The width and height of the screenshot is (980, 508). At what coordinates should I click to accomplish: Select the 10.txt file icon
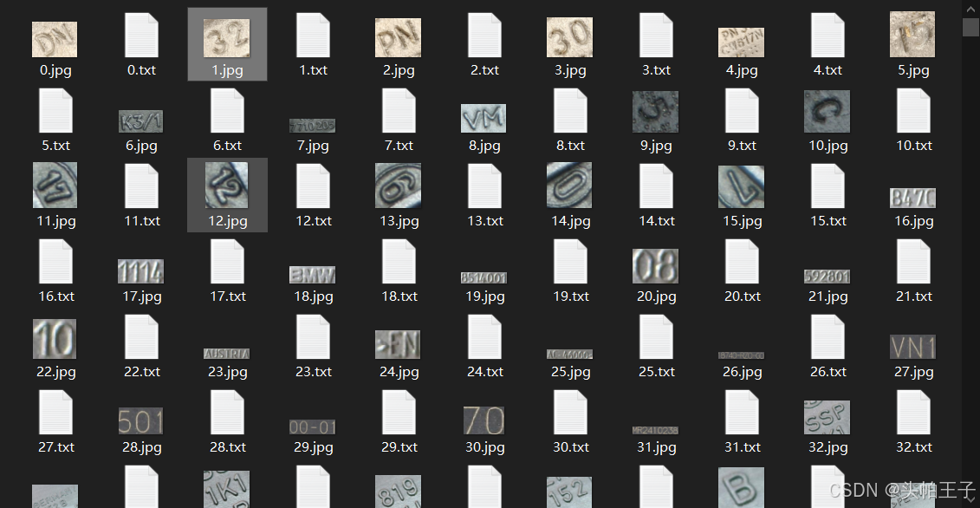(914, 111)
